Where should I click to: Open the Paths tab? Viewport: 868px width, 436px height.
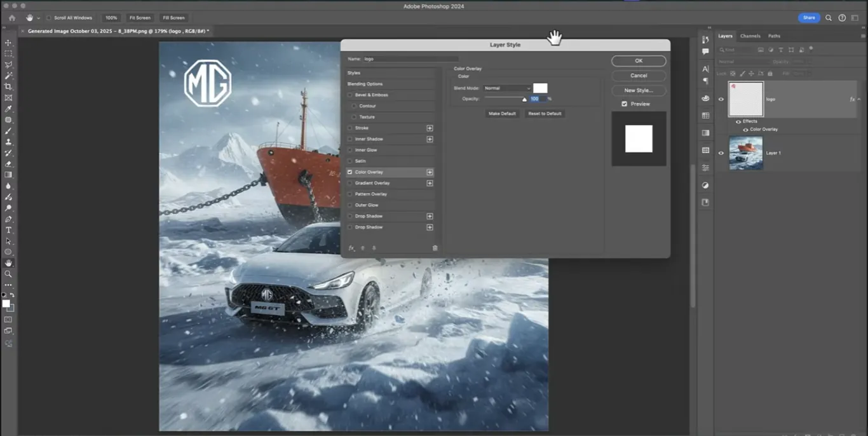coord(774,36)
